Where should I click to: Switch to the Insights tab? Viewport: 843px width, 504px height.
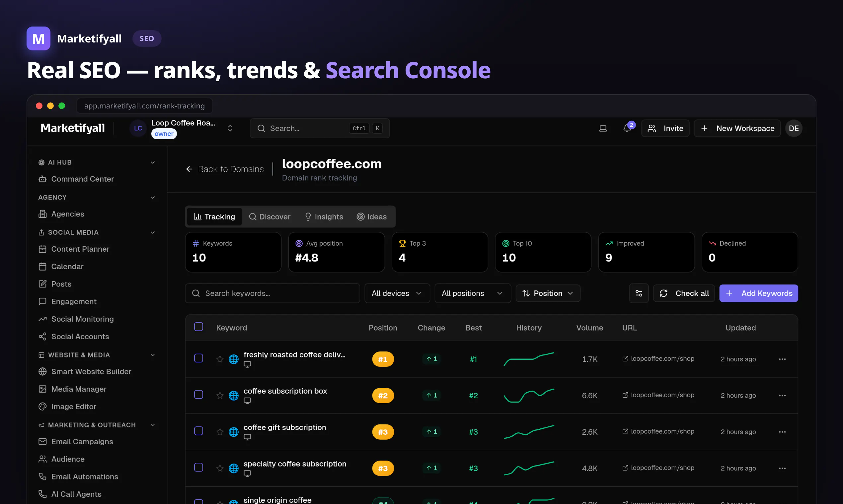(324, 217)
